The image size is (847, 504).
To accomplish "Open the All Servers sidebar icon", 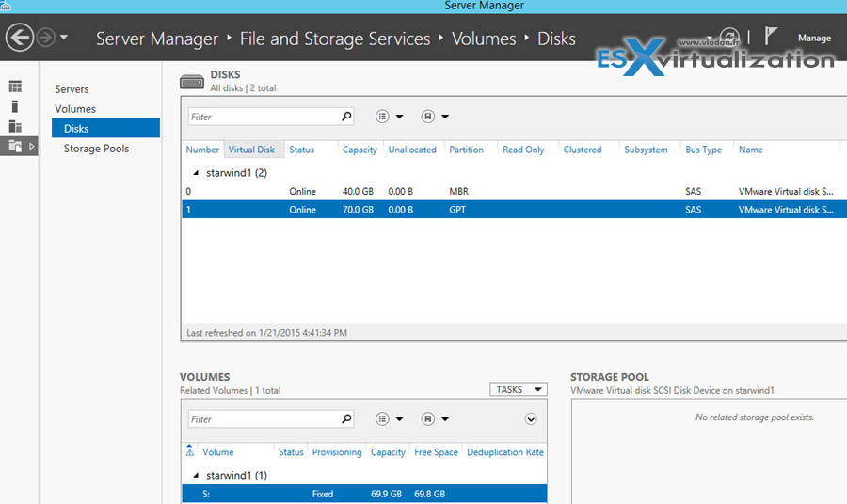I will 15,126.
